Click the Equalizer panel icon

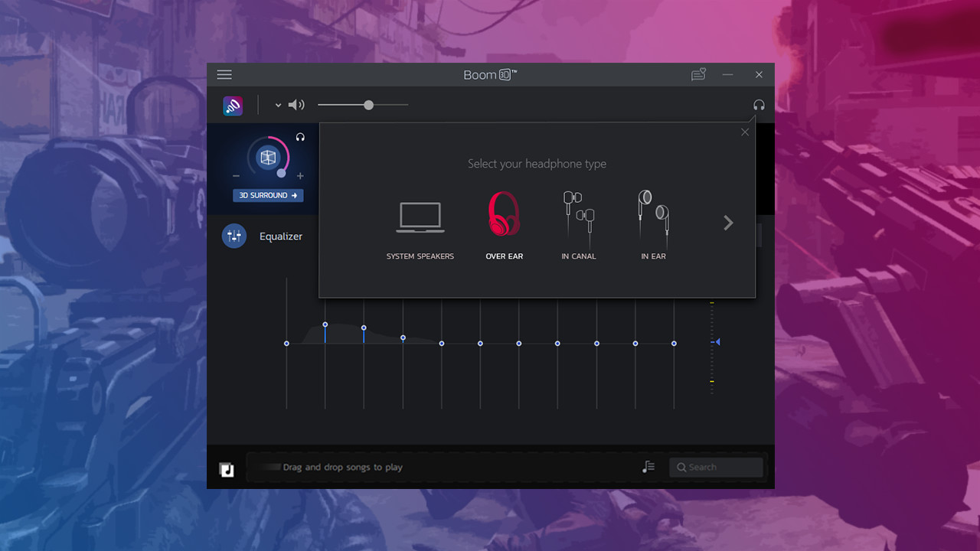point(234,236)
